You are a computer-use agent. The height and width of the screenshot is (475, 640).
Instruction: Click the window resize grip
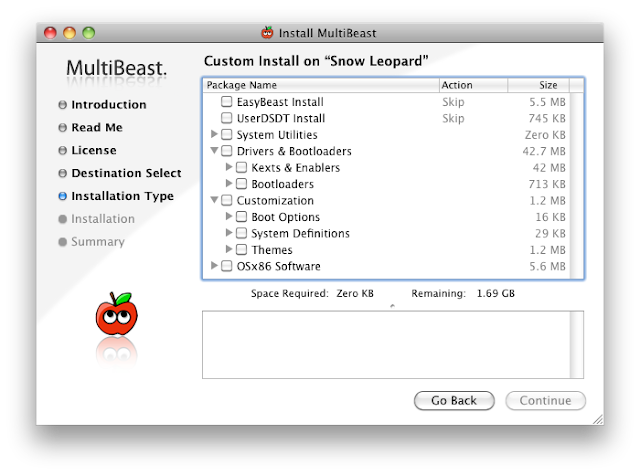click(x=598, y=420)
